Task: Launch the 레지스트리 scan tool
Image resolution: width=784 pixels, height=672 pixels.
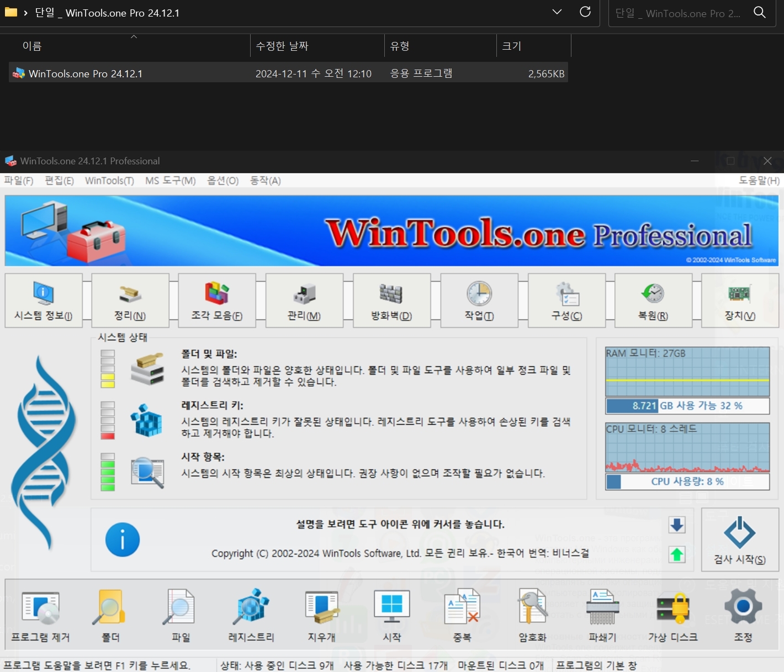Action: pyautogui.click(x=251, y=616)
